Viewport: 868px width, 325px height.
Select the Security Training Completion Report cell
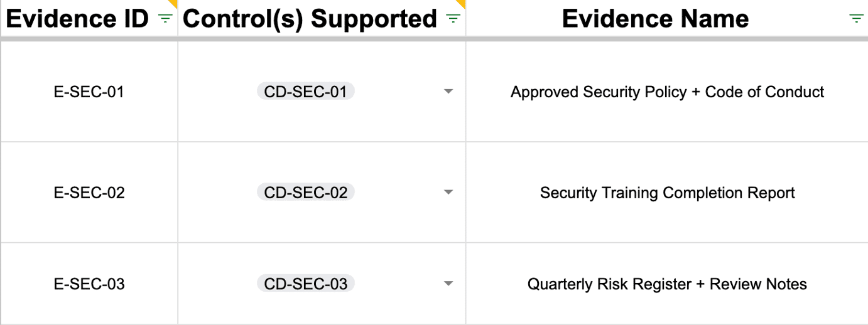[667, 192]
